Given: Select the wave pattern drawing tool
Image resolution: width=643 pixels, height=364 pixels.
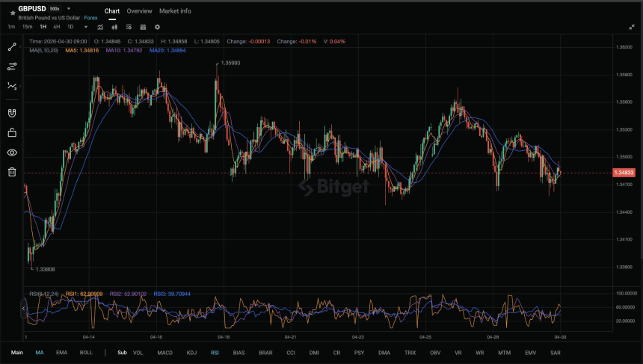Looking at the screenshot, I should [12, 86].
